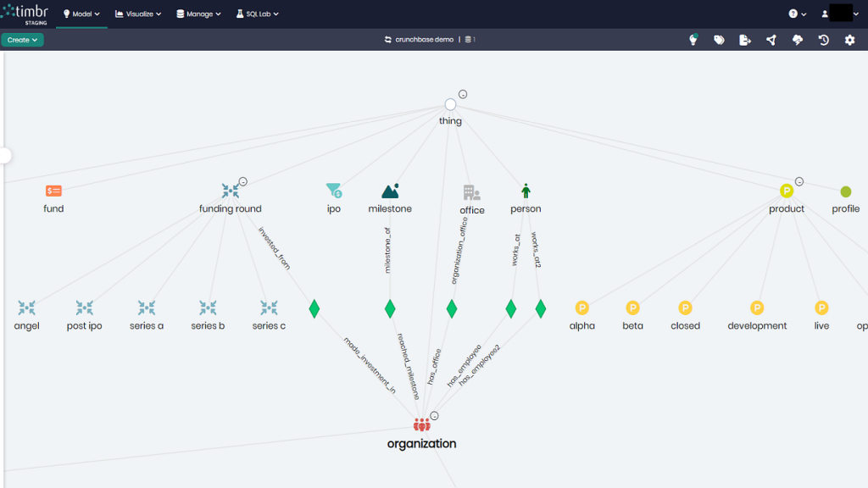Click the made_investment_in edge label
The image size is (868, 488).
370,366
